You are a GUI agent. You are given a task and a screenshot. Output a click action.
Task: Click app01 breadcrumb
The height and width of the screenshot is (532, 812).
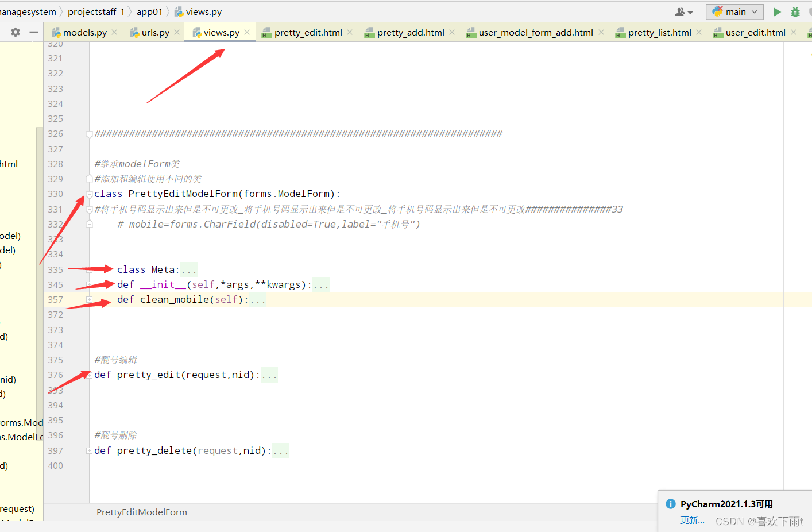pos(149,11)
